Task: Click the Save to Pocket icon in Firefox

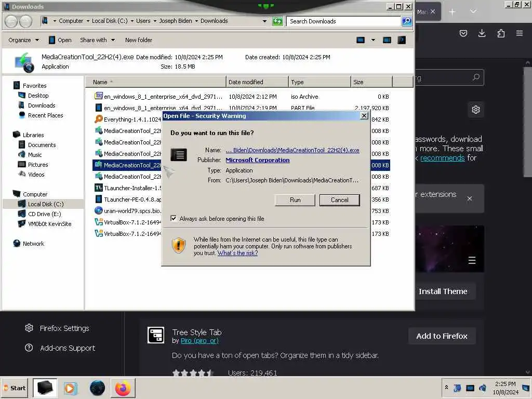Action: [463, 33]
